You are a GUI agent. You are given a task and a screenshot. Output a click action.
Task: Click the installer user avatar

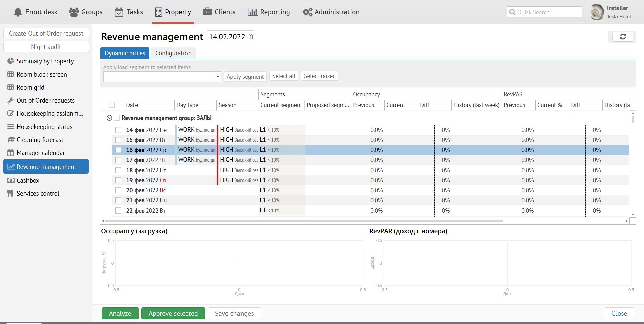597,12
